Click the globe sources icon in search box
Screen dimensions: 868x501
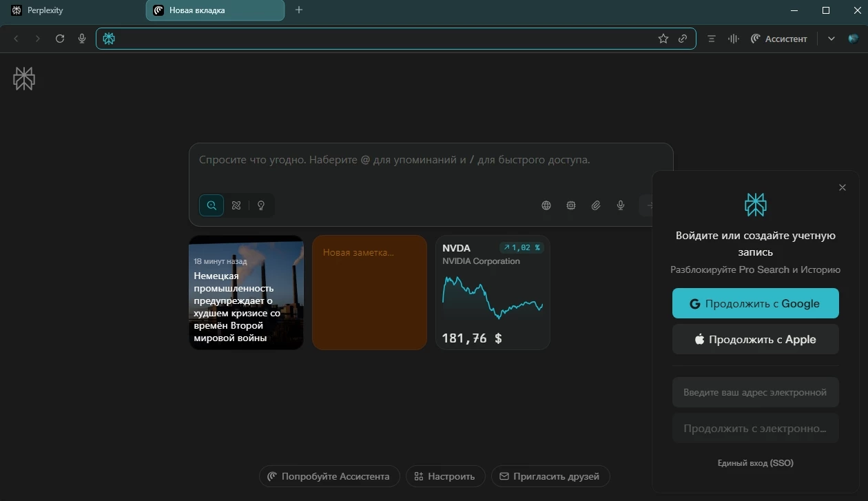546,205
